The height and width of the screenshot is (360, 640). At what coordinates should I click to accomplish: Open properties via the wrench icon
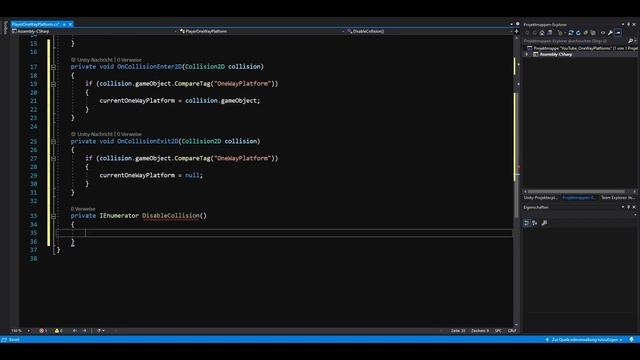(610, 33)
